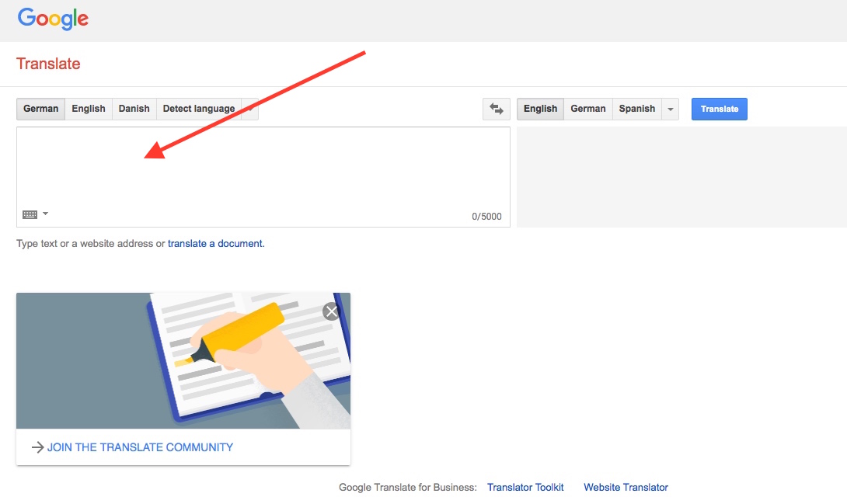Swap source and target languages

pos(496,109)
